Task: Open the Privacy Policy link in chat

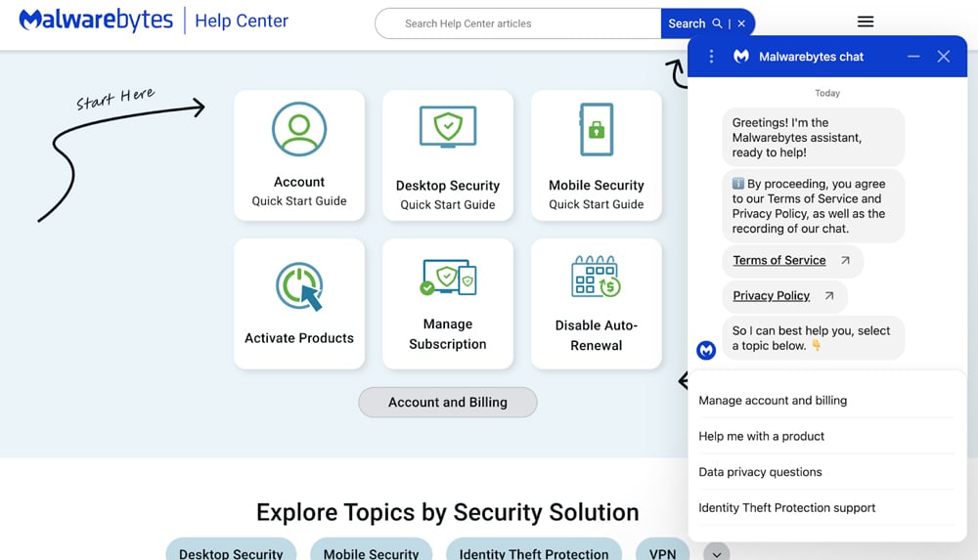Action: [x=772, y=296]
